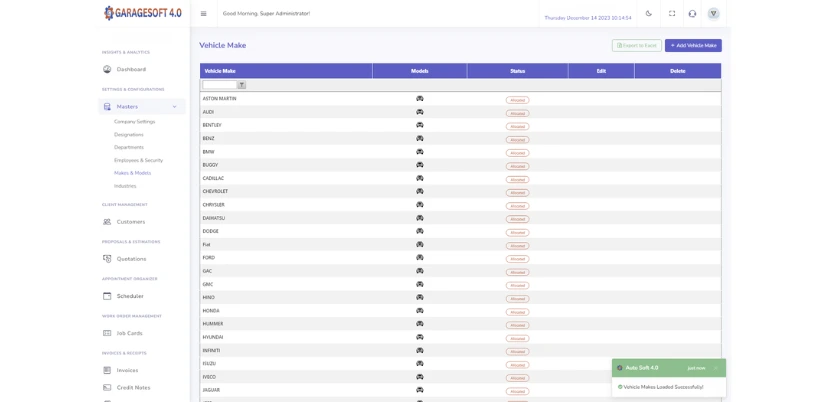Screen dimensions: 826x402
Task: Toggle the hamburger sidebar menu icon
Action: (x=203, y=14)
